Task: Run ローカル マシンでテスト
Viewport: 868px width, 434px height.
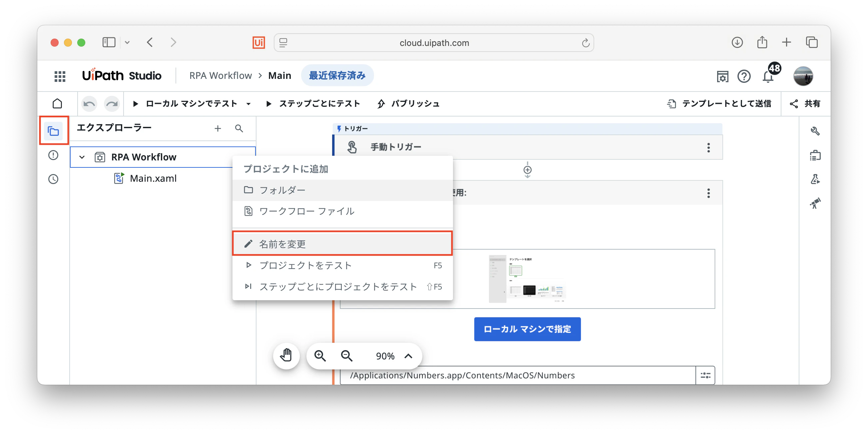Action: pos(186,104)
